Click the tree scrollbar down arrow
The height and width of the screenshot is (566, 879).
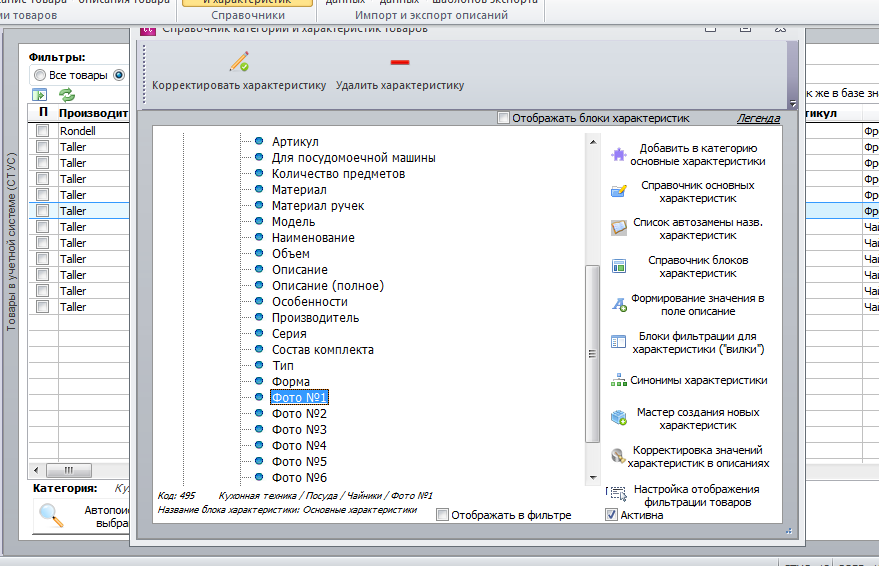593,477
